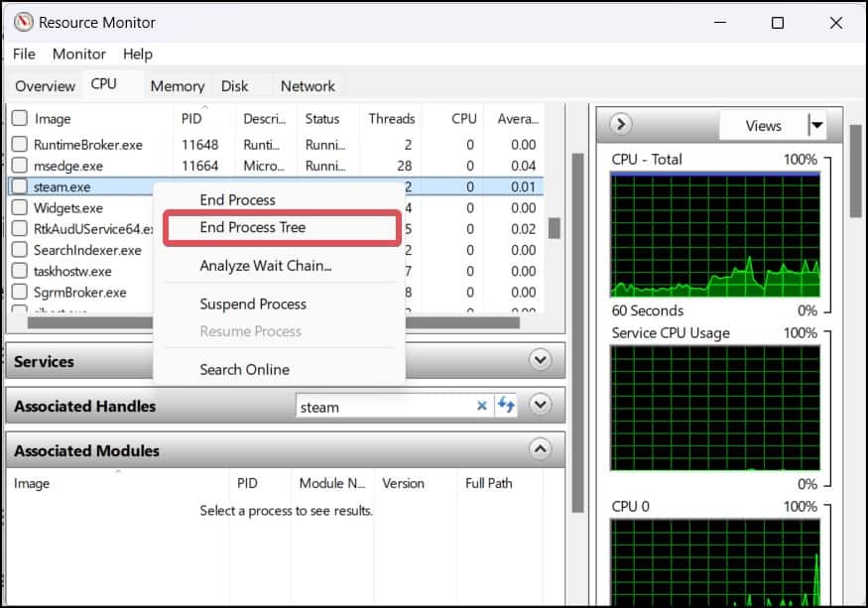Click the graphs pane vertical scrollbar
Image resolution: width=868 pixels, height=608 pixels.
855,171
